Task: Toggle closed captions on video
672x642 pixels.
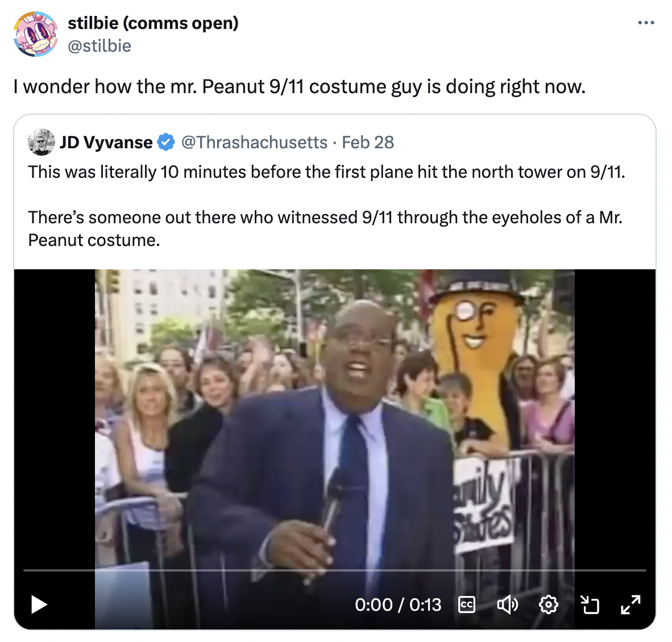Action: (467, 605)
